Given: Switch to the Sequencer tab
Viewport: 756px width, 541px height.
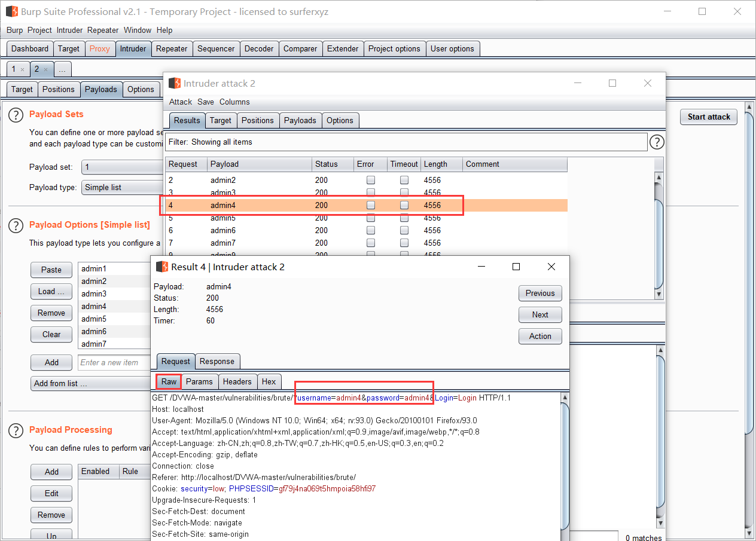Looking at the screenshot, I should [x=216, y=49].
